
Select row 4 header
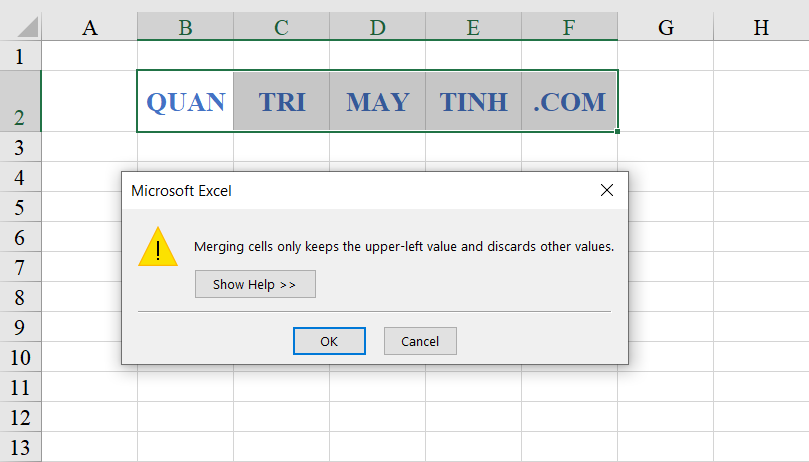tap(20, 177)
